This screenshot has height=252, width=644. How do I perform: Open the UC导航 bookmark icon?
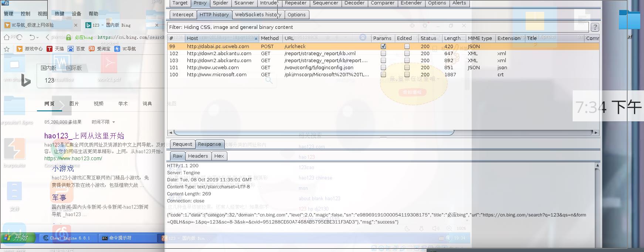point(117,49)
